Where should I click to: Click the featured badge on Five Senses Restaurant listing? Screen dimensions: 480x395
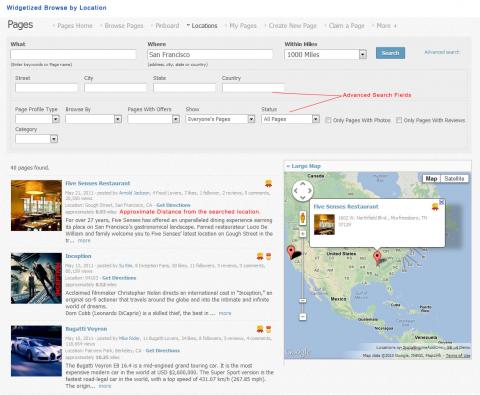pos(268,183)
